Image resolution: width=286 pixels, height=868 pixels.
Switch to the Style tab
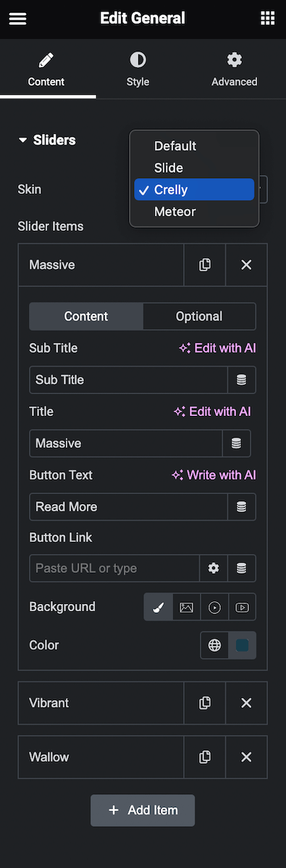(138, 69)
